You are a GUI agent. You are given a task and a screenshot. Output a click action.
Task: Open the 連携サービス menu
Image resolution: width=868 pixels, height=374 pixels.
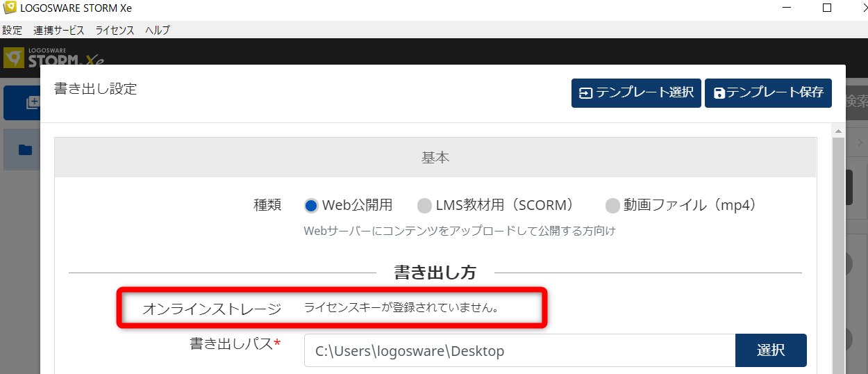click(x=59, y=31)
